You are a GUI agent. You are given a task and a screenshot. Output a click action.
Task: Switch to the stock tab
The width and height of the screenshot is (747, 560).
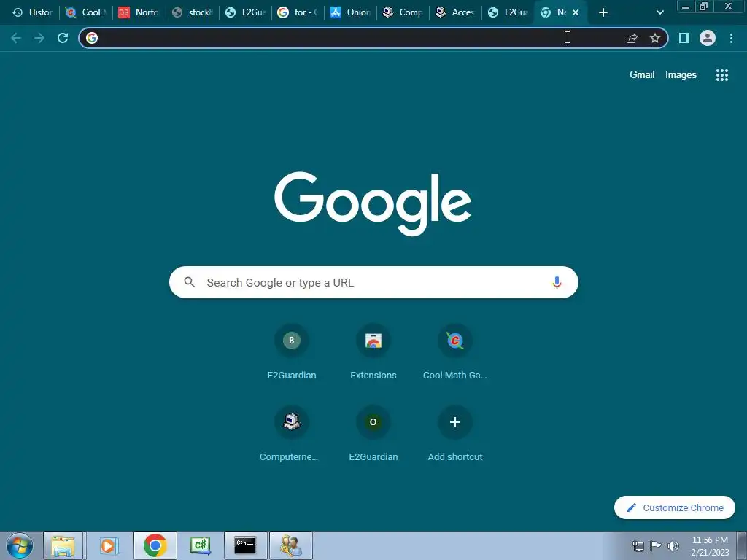(193, 12)
